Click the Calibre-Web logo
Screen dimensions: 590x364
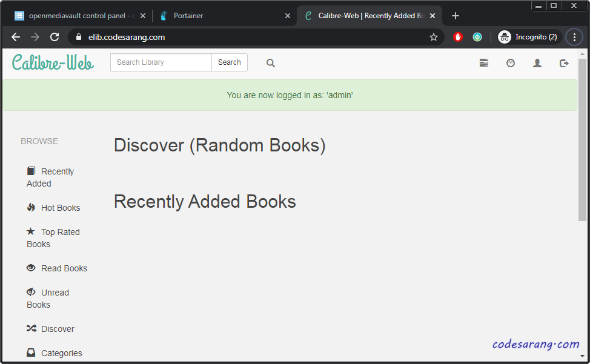pyautogui.click(x=53, y=62)
